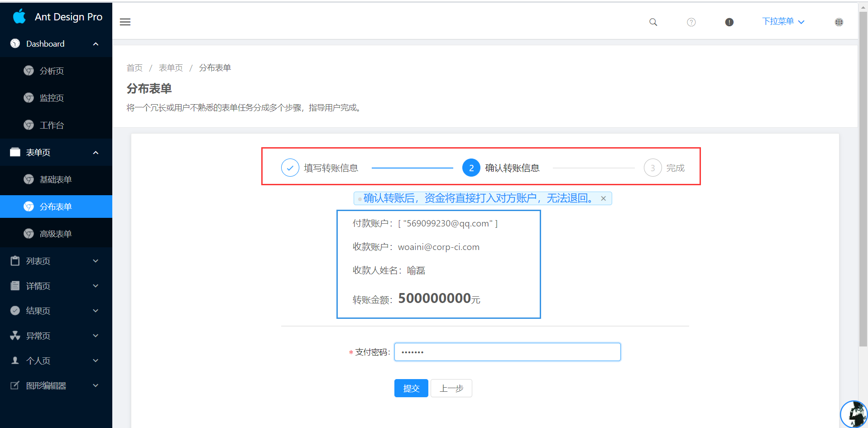This screenshot has height=428, width=868.
Task: Click the 图形编辑器 edit icon
Action: [15, 385]
